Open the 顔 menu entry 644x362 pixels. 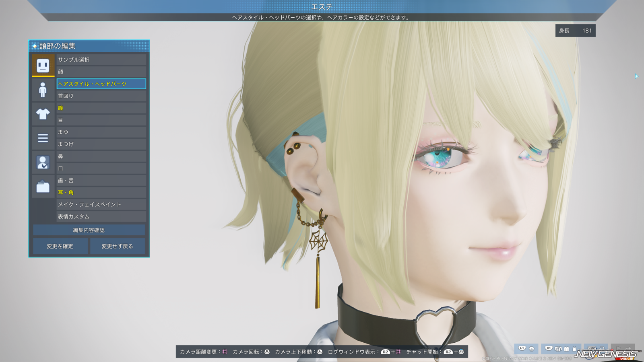coord(101,72)
